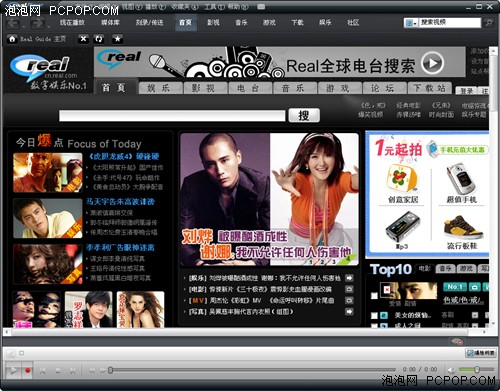Click the Stop playback button
Viewport: 500px width, 391px height.
[x=57, y=371]
